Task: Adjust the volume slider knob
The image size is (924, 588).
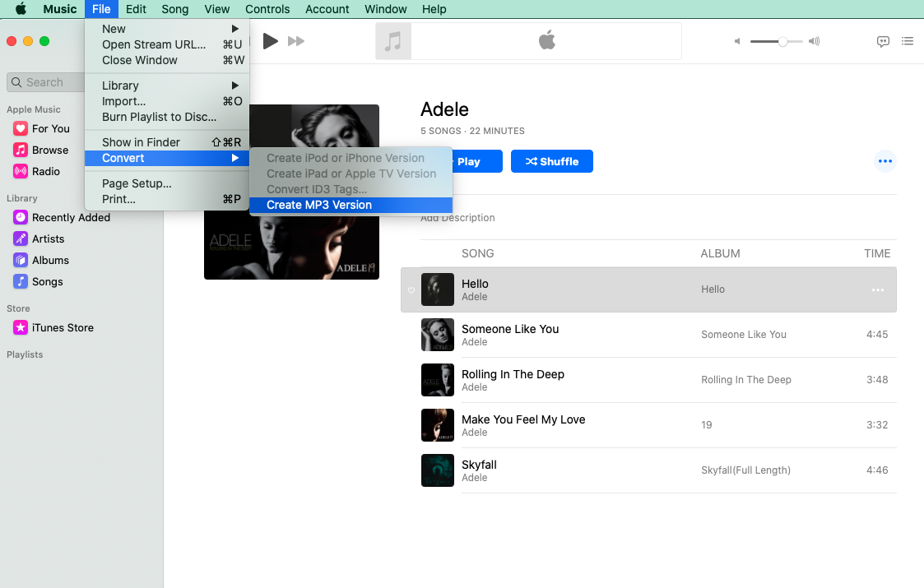Action: tap(782, 41)
